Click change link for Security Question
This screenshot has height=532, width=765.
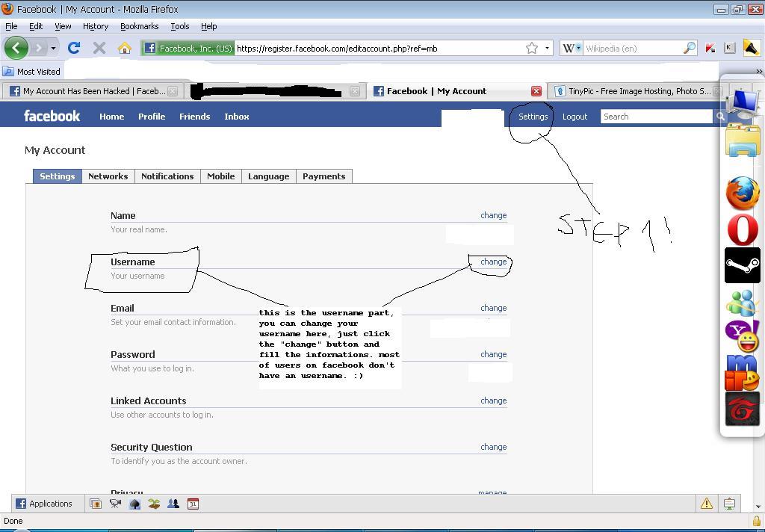494,447
